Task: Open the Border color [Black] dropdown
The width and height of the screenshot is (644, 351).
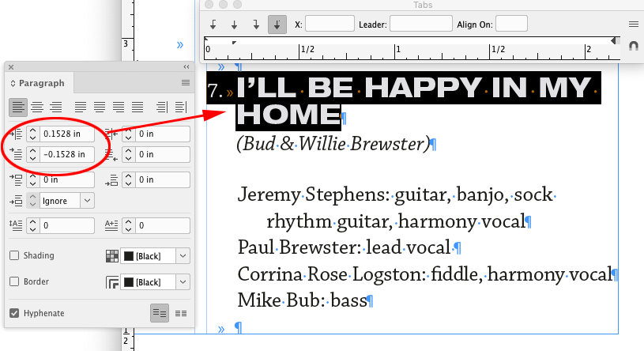Action: pyautogui.click(x=183, y=282)
